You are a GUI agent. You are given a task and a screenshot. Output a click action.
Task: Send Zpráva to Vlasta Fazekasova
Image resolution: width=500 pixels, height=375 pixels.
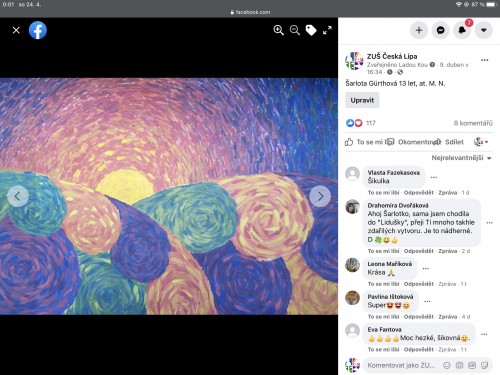(447, 193)
